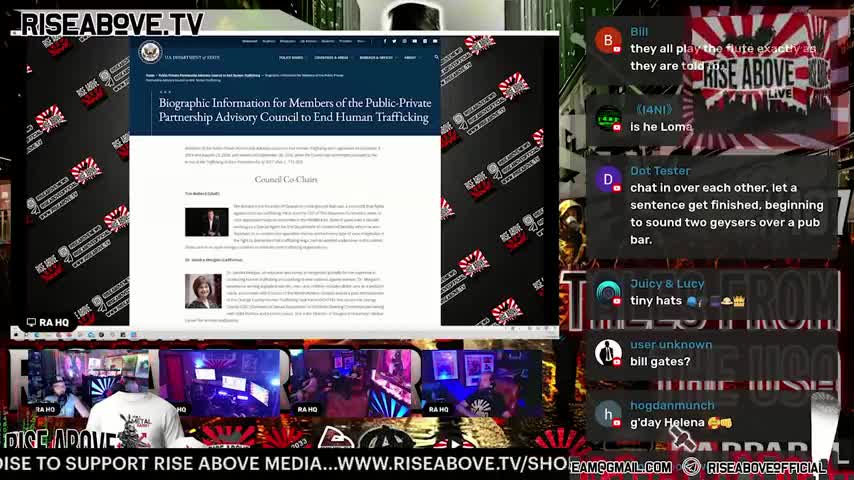The image size is (854, 480).
Task: Expand the About menu
Action: coord(411,57)
